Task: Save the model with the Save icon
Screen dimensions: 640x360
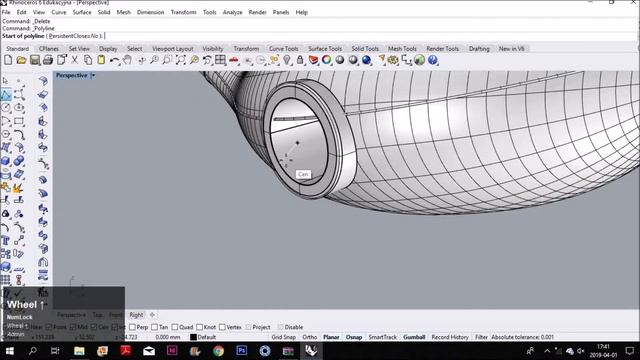Action: coord(35,60)
